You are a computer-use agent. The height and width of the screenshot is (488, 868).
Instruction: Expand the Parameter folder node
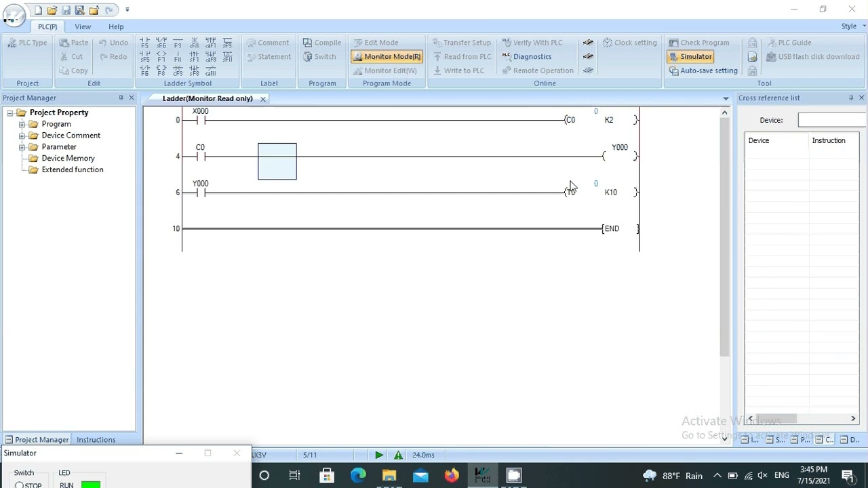(22, 147)
